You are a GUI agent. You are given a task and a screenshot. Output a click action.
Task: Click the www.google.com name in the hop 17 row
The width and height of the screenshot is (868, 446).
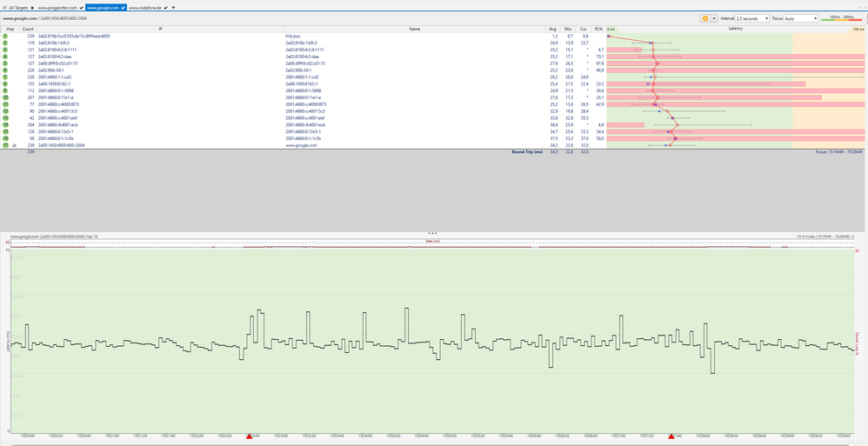click(x=301, y=145)
